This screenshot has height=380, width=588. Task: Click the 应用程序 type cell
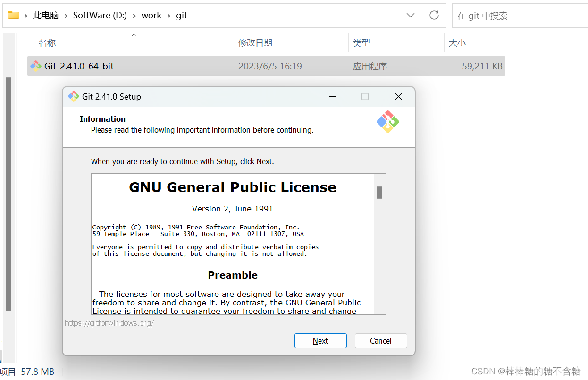coord(370,67)
